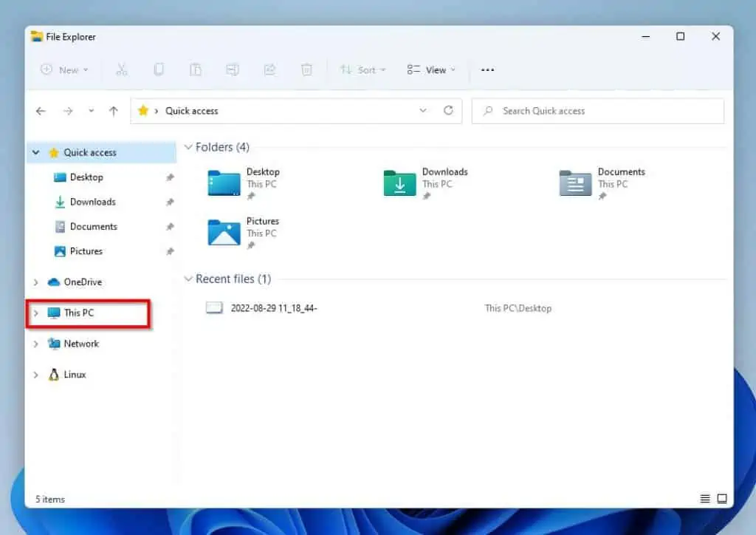Open recent locations dropdown arrow

coord(91,111)
